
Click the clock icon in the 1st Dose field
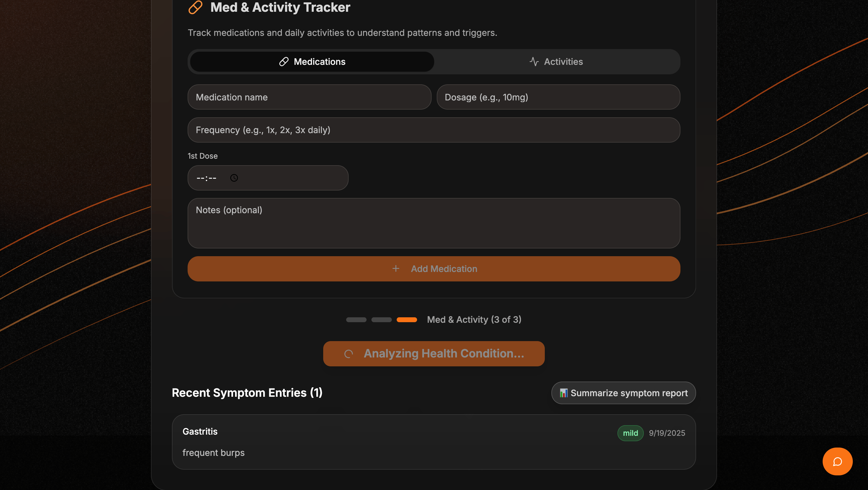(234, 178)
